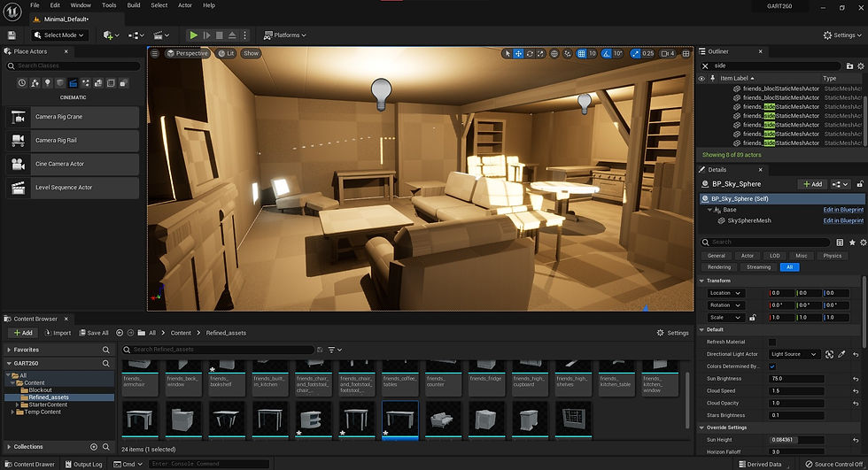Activate the Rotate gizmo tool
Screen dimensions: 868x470
(x=530, y=54)
